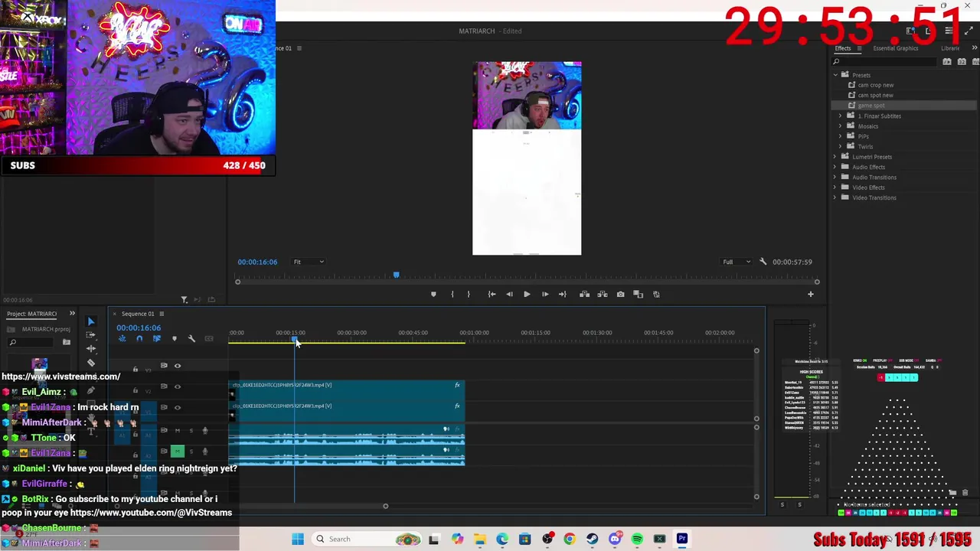
Task: Select the Sequence 01 timeline tab
Action: click(138, 314)
